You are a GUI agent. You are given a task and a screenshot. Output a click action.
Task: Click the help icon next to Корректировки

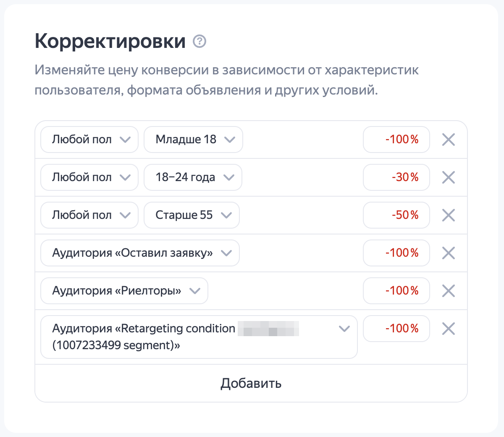[x=199, y=42]
